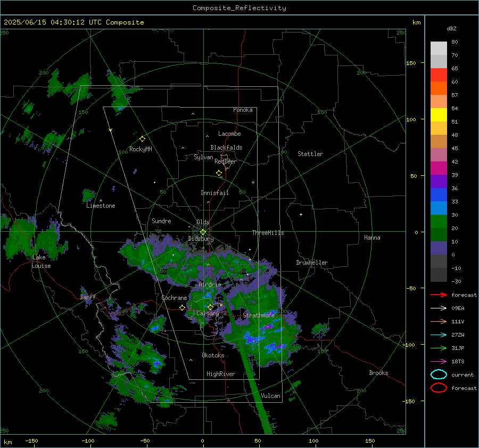479x448 pixels.
Task: Click the cyan current ellipse legend icon
Action: [439, 374]
